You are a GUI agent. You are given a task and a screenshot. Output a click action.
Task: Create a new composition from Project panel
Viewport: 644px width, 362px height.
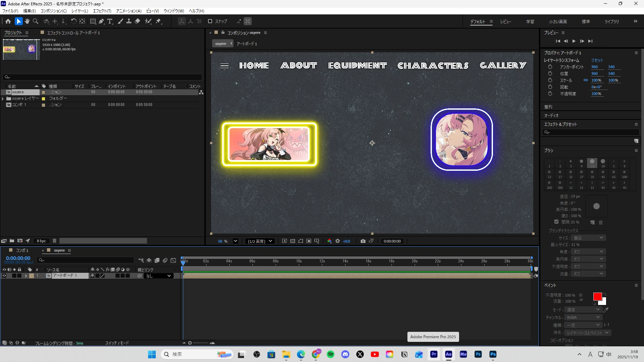[20, 241]
